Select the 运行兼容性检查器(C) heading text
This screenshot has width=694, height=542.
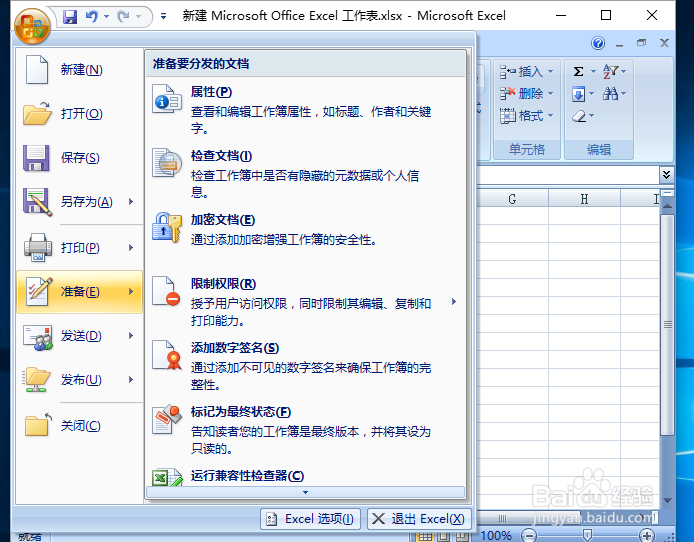coord(247,476)
